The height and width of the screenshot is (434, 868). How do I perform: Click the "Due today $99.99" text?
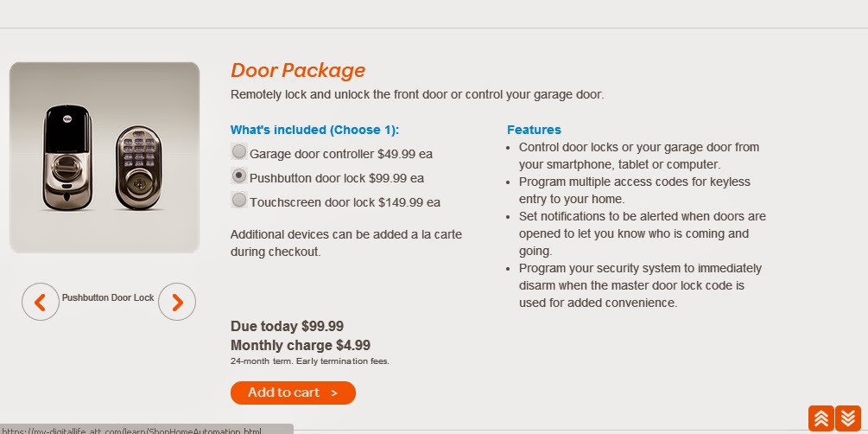(287, 326)
